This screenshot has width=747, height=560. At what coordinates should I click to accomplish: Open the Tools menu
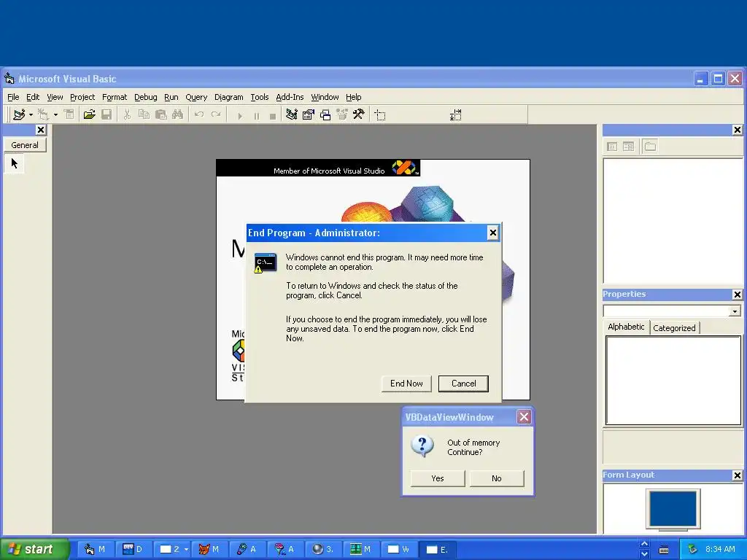pos(260,97)
